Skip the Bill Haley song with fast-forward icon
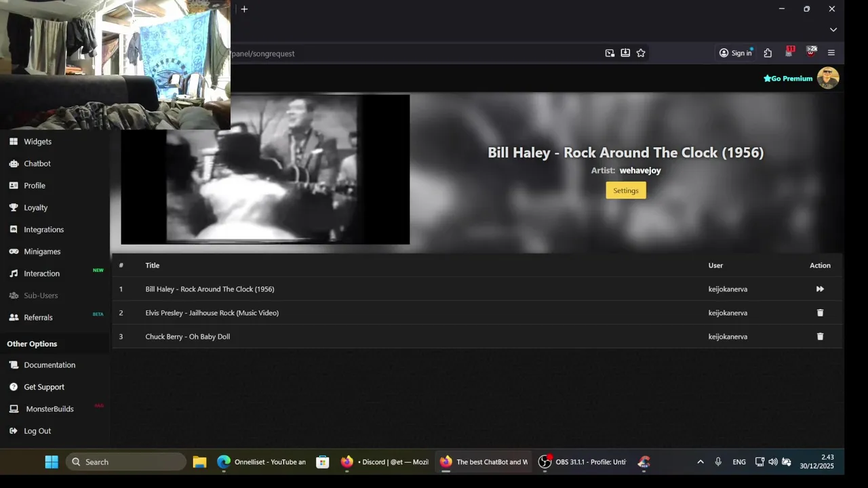Viewport: 868px width, 488px height. point(820,289)
